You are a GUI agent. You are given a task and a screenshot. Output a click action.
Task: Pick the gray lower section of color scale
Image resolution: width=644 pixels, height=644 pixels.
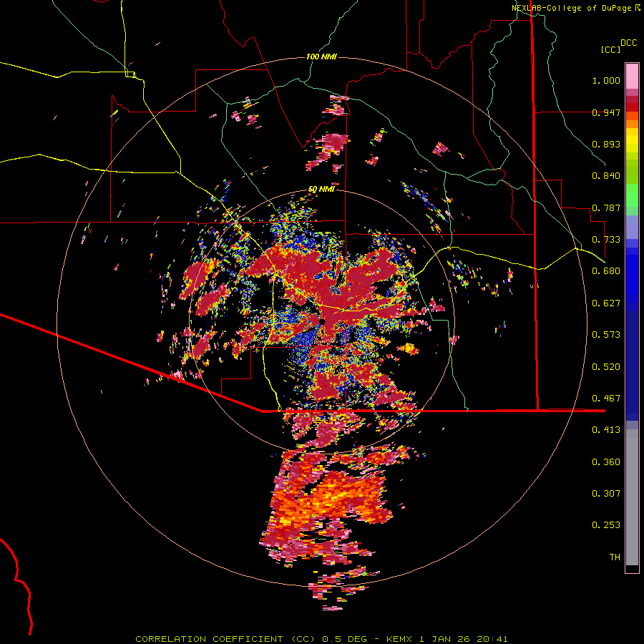[632, 497]
